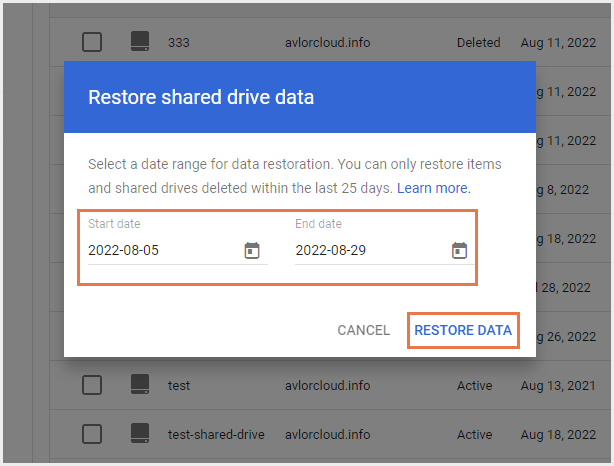This screenshot has height=466, width=614.
Task: Select the checkbox for shared drive 333
Action: [92, 42]
